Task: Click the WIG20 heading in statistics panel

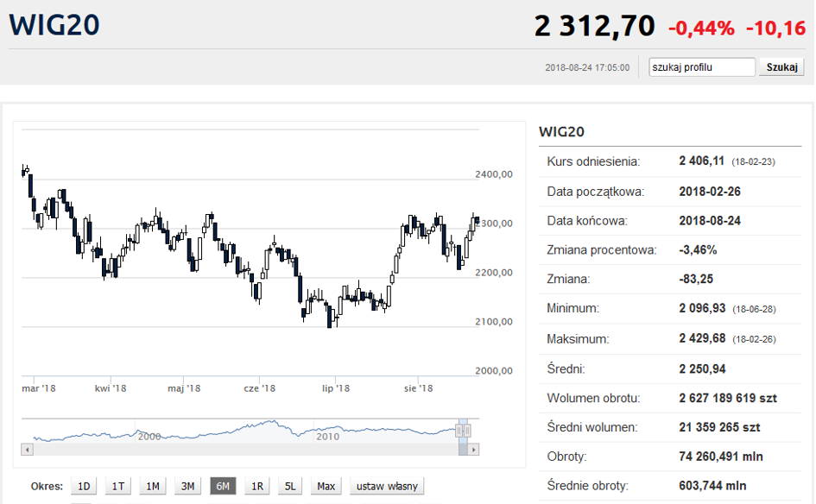Action: 561,131
